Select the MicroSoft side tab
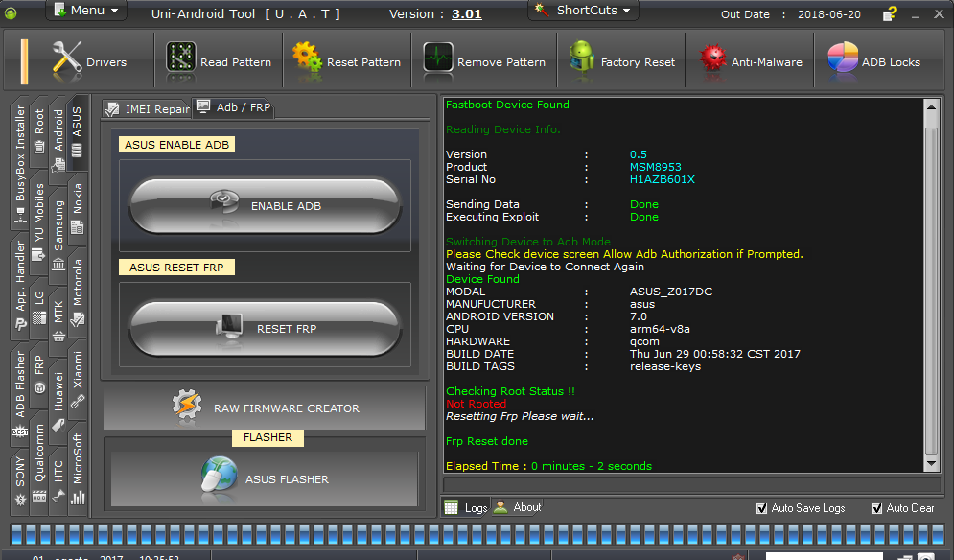 [x=78, y=468]
